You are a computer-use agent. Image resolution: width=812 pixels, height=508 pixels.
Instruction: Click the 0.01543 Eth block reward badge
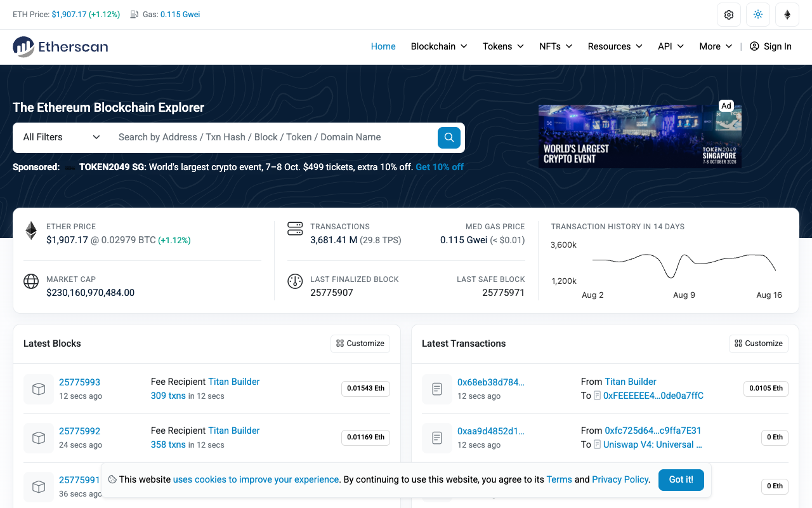point(365,389)
